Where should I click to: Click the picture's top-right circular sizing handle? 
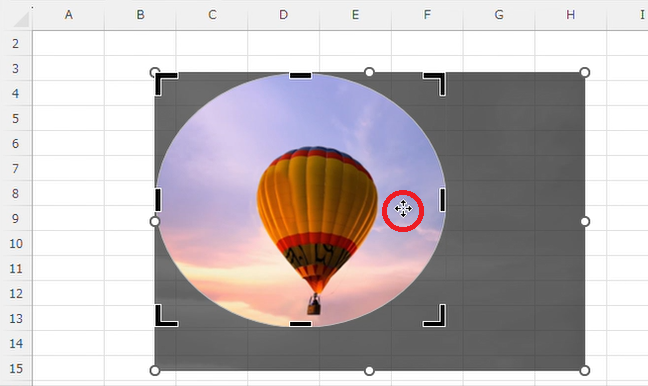(584, 73)
